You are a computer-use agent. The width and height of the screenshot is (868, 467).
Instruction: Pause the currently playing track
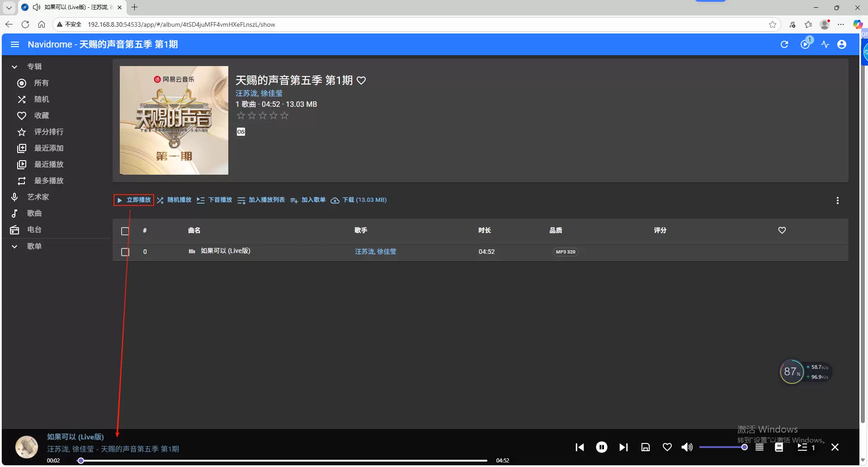[x=601, y=448]
